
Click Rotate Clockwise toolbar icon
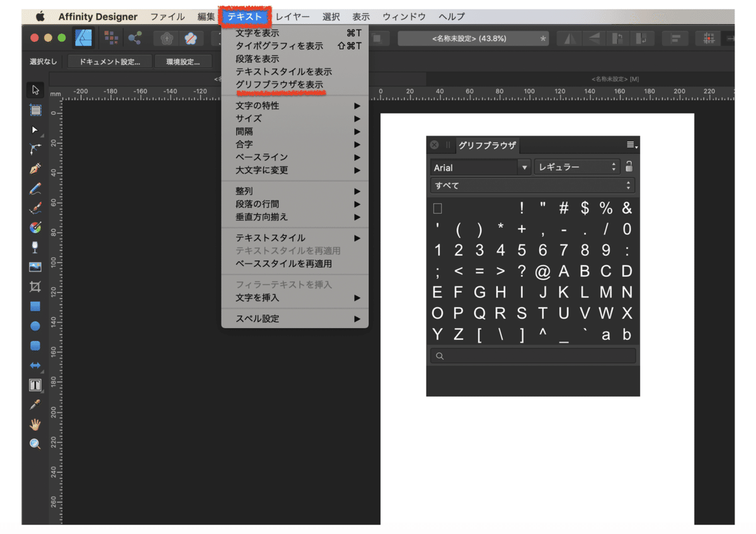(641, 38)
